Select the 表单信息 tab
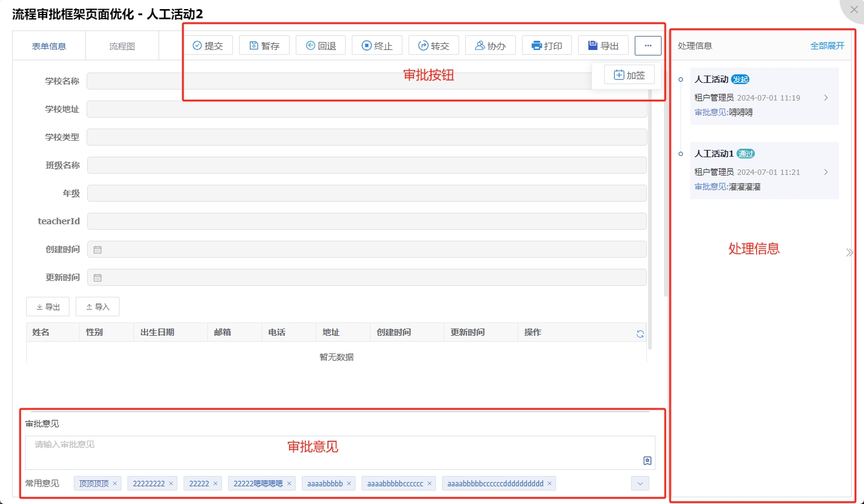864x504 pixels. [x=48, y=44]
